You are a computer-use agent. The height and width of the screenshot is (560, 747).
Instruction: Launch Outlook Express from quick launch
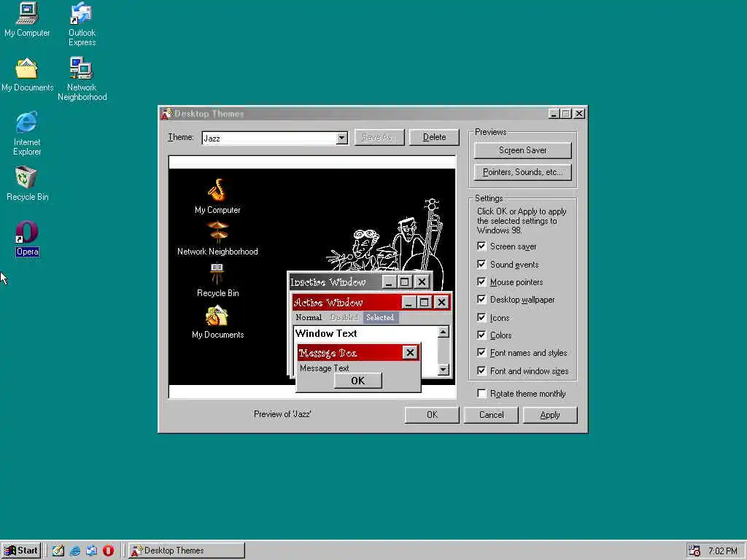click(91, 551)
